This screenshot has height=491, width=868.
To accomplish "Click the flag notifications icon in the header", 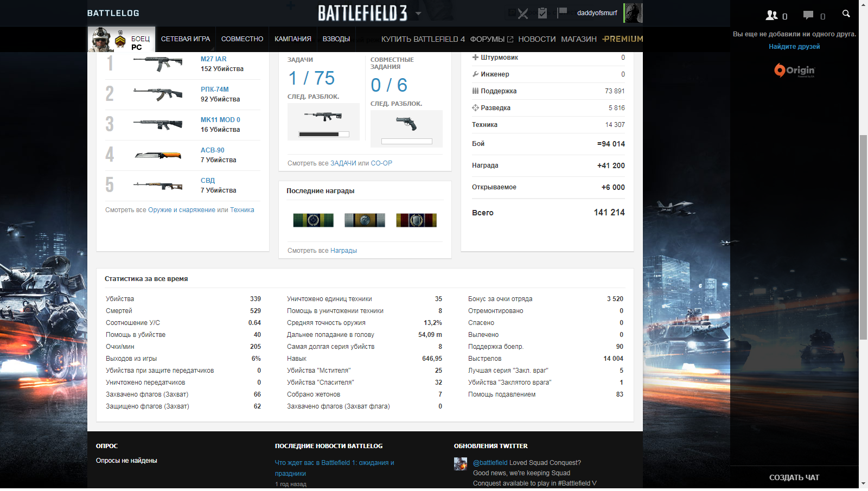I will 562,12.
